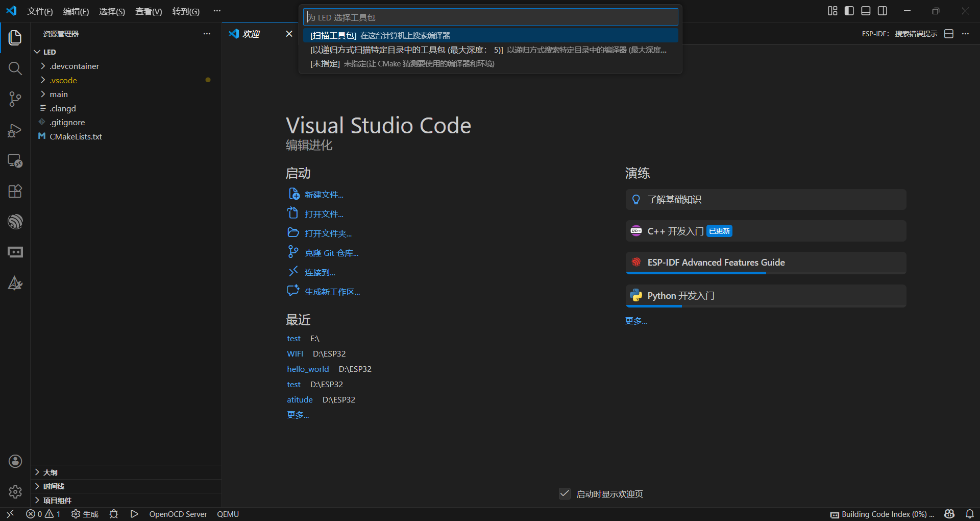Open Copilot status icon in status bar

[949, 514]
